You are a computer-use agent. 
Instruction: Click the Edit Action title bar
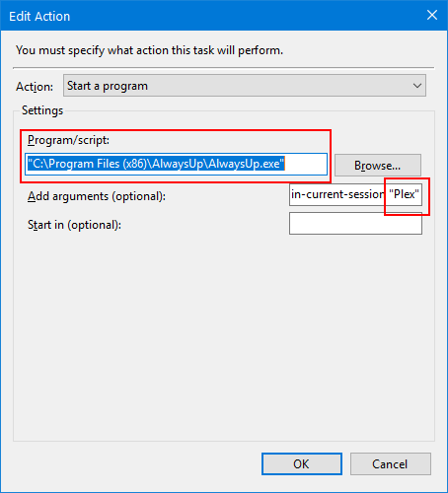(x=210, y=16)
